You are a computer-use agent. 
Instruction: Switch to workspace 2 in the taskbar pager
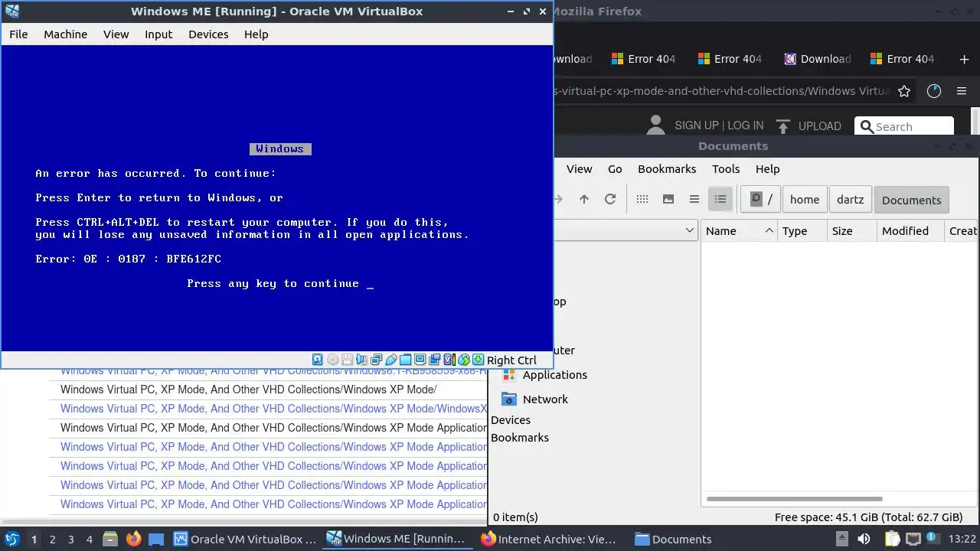(x=52, y=540)
